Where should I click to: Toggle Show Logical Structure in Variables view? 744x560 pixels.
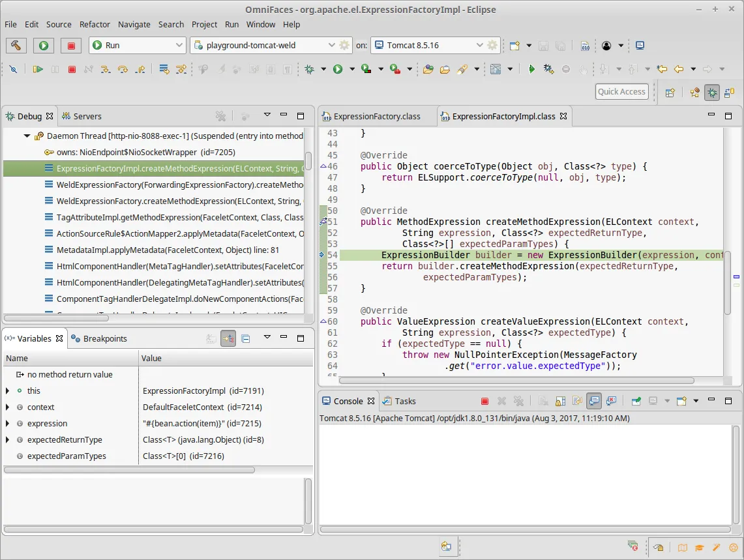[x=228, y=339]
